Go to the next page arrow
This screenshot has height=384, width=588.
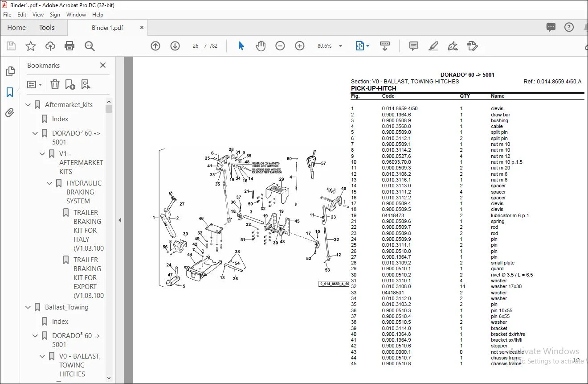pos(175,46)
